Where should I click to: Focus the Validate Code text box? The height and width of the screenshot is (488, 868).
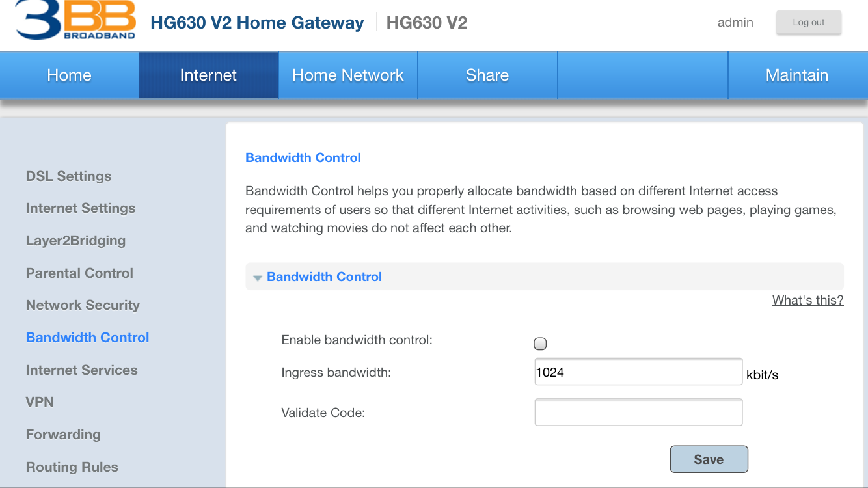tap(638, 413)
